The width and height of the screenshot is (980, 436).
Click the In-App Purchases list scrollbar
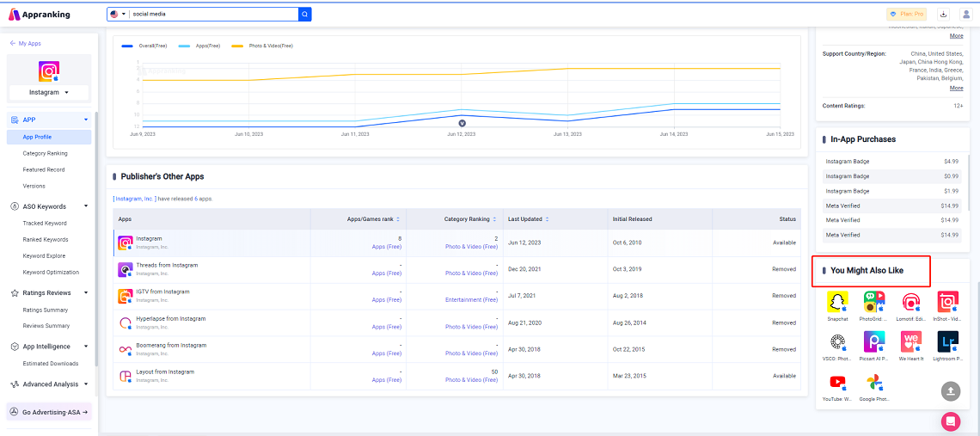pyautogui.click(x=968, y=181)
